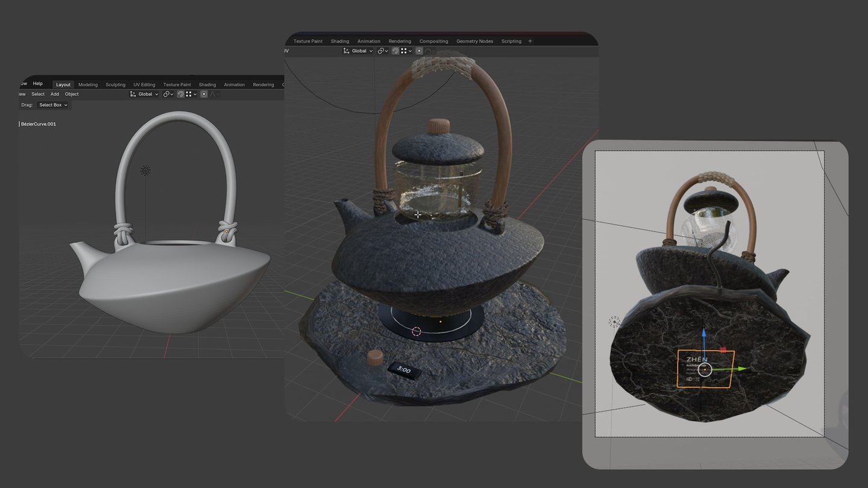Expand Global orientation dropdown in textured teapot window
The height and width of the screenshot is (488, 868).
pos(359,51)
